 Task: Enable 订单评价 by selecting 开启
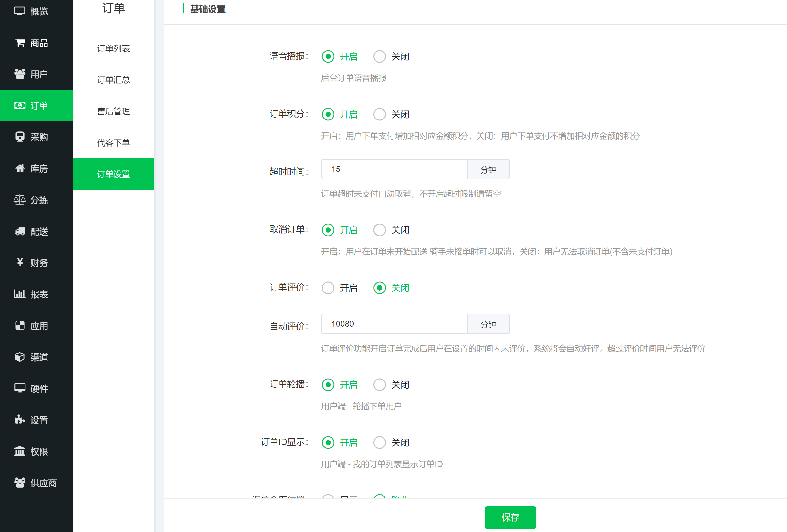pos(328,288)
